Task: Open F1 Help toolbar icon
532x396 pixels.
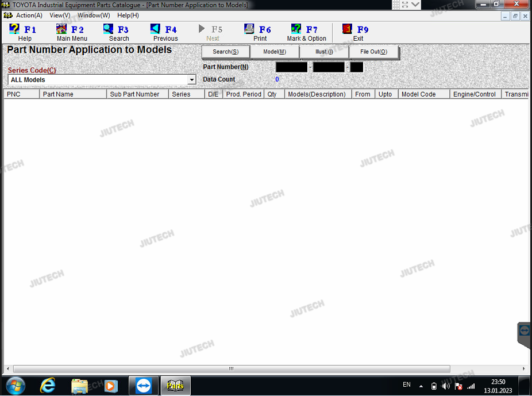Action: (22, 33)
